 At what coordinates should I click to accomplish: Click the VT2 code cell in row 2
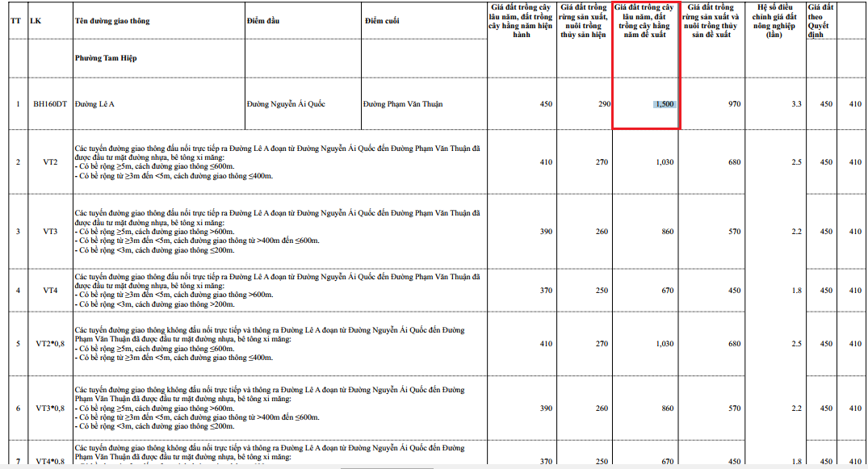click(x=50, y=162)
